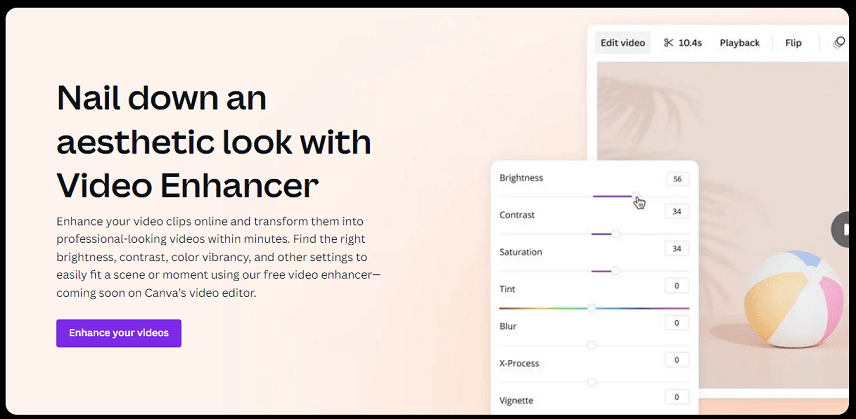Click the 10.4s trim duration
This screenshot has width=856, height=419.
[x=689, y=43]
